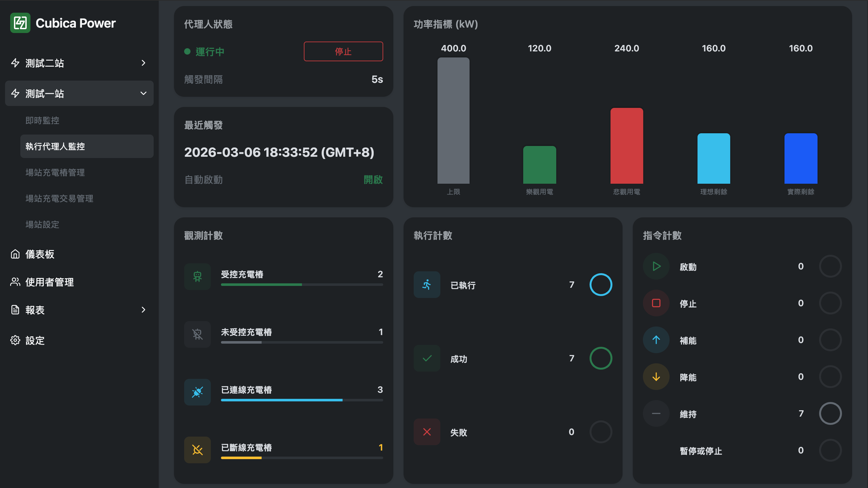This screenshot has width=868, height=488.
Task: Click the ring indicator beside 維持
Action: 830,413
